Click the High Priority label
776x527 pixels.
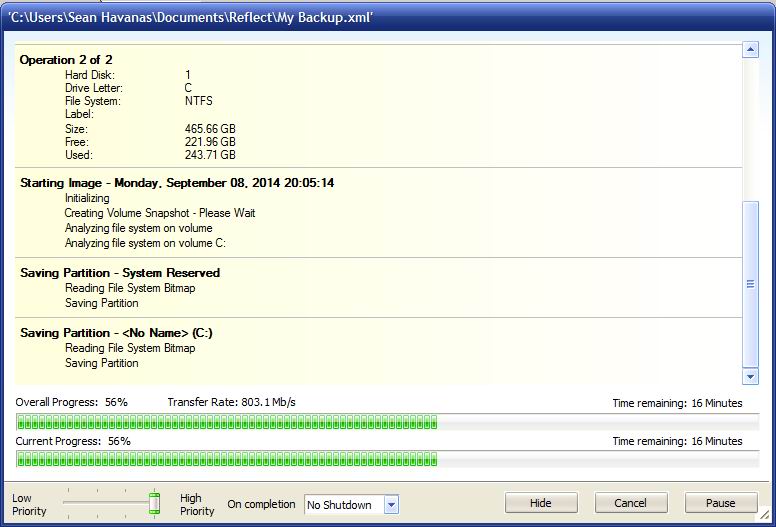click(x=196, y=504)
